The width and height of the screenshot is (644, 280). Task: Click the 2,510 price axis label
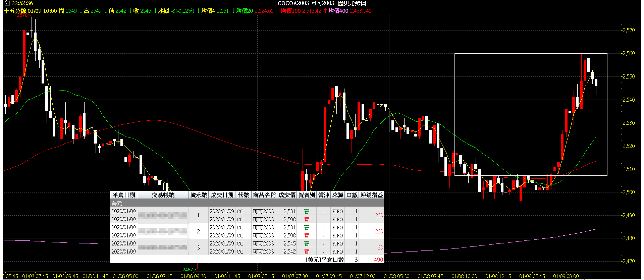(x=629, y=169)
